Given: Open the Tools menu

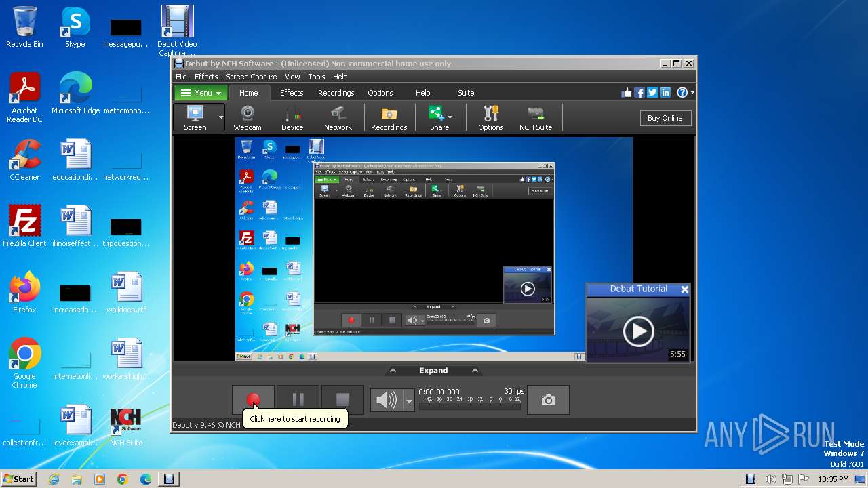Looking at the screenshot, I should (x=317, y=77).
